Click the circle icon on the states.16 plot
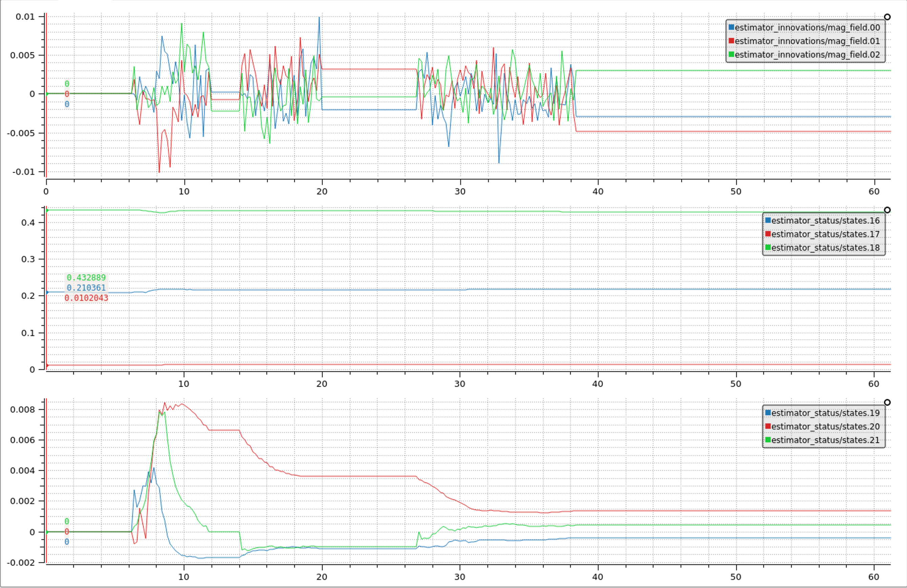Screen dimensions: 907x588 click(887, 210)
